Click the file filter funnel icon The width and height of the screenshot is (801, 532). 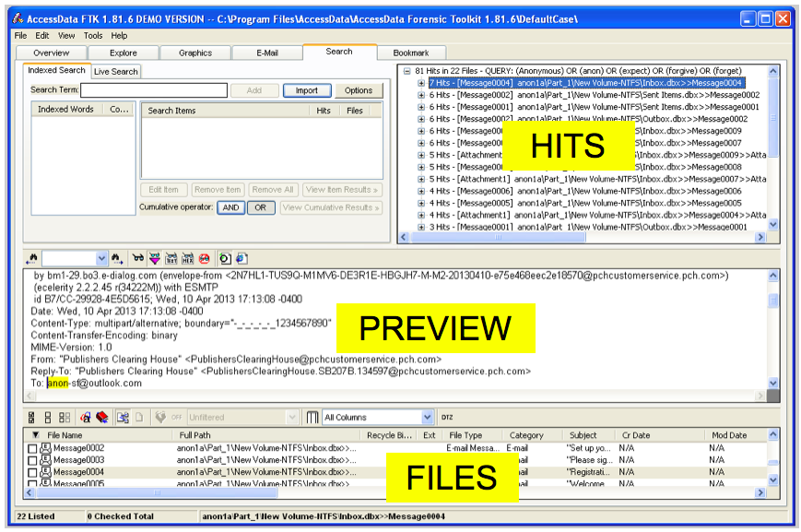[160, 418]
